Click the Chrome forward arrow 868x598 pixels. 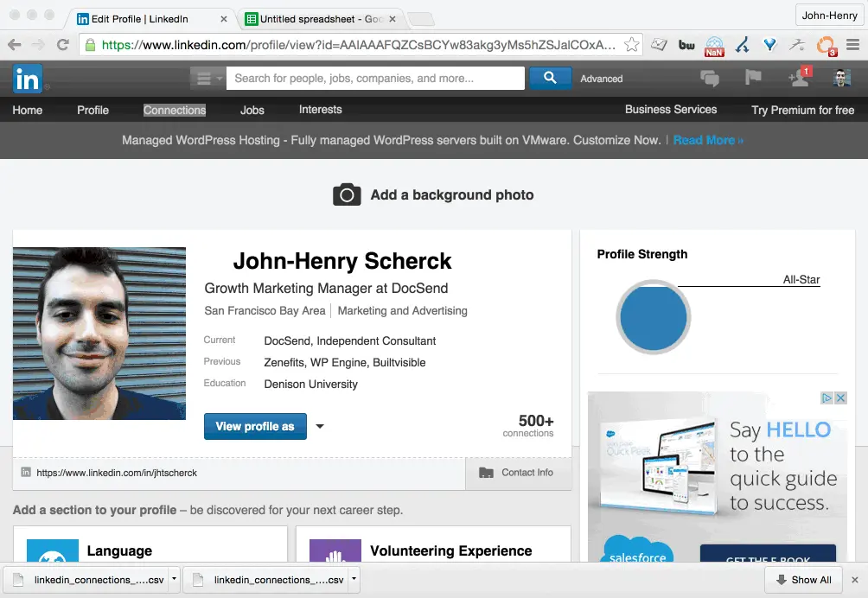pos(38,45)
